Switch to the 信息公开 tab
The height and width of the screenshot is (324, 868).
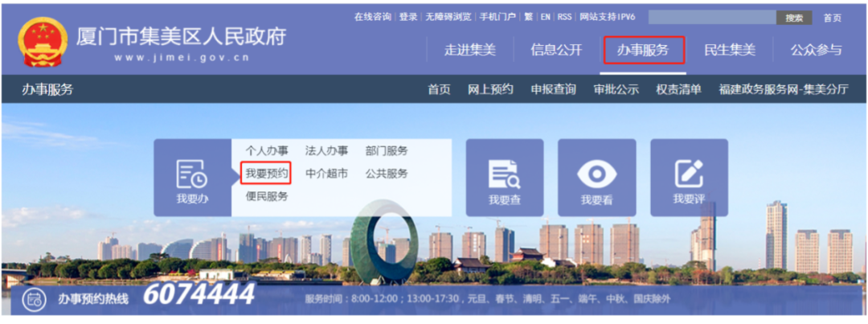(x=556, y=50)
